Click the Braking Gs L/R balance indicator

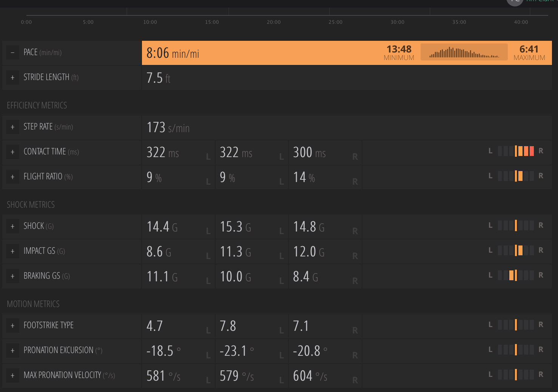point(516,275)
